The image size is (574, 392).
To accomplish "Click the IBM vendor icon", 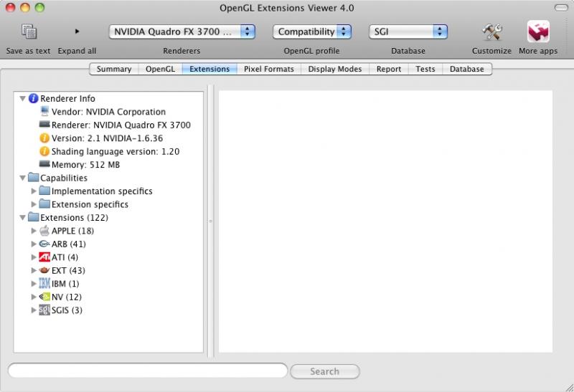I will tap(44, 284).
